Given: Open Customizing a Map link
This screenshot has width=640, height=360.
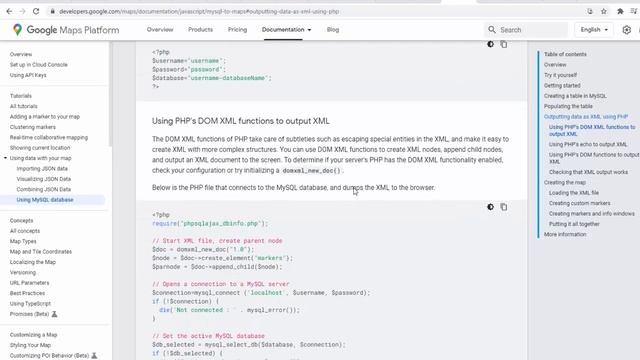Looking at the screenshot, I should pos(33,335).
